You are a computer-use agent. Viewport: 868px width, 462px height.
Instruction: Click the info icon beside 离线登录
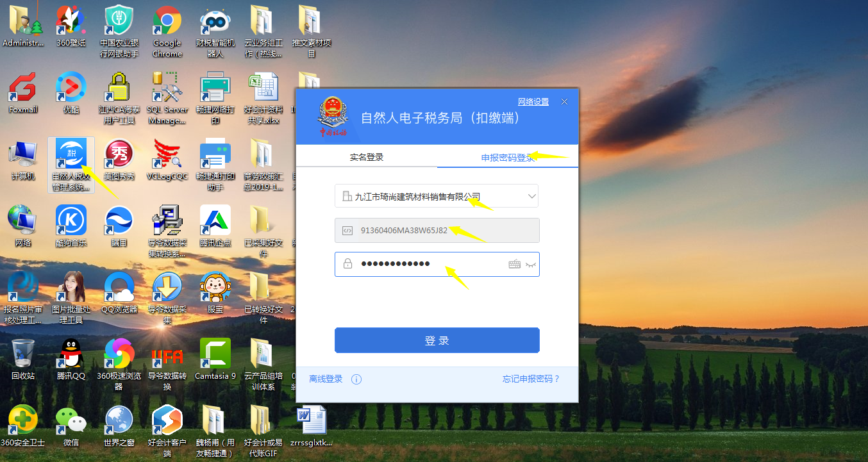(x=356, y=379)
